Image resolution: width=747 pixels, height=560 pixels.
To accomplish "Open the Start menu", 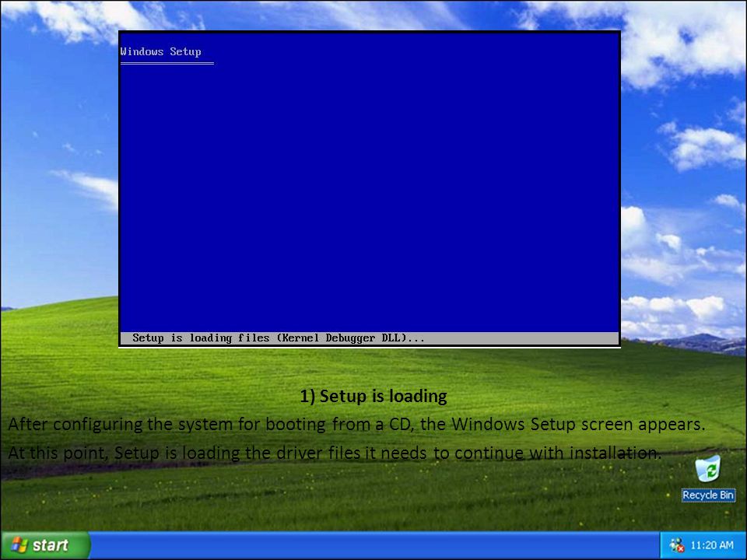I will [x=45, y=544].
